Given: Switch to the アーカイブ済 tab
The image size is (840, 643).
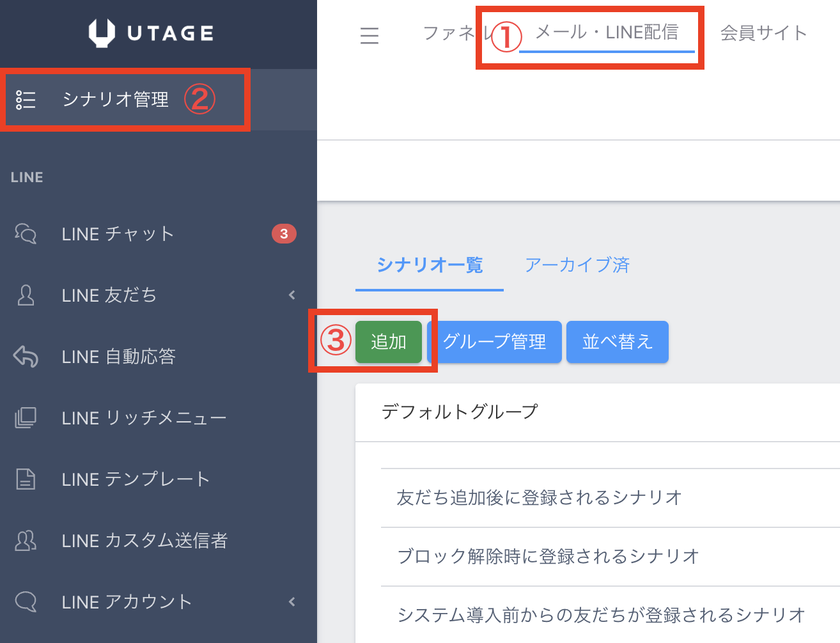Looking at the screenshot, I should click(577, 265).
